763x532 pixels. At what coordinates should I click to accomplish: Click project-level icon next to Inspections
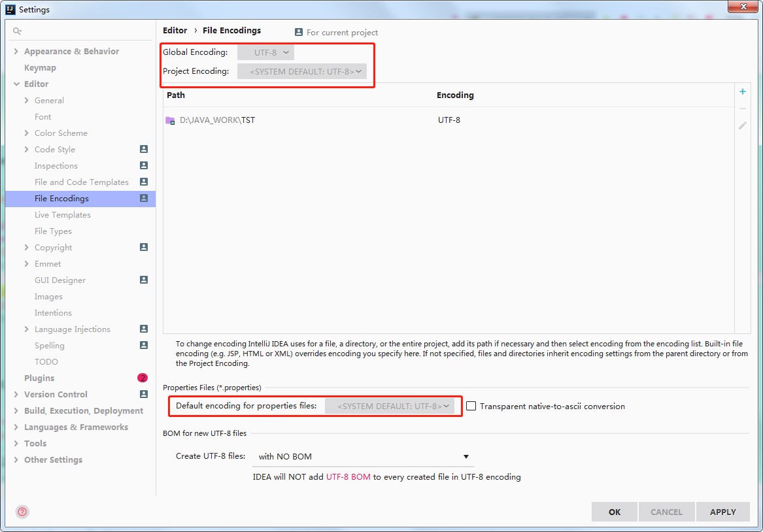tap(144, 165)
